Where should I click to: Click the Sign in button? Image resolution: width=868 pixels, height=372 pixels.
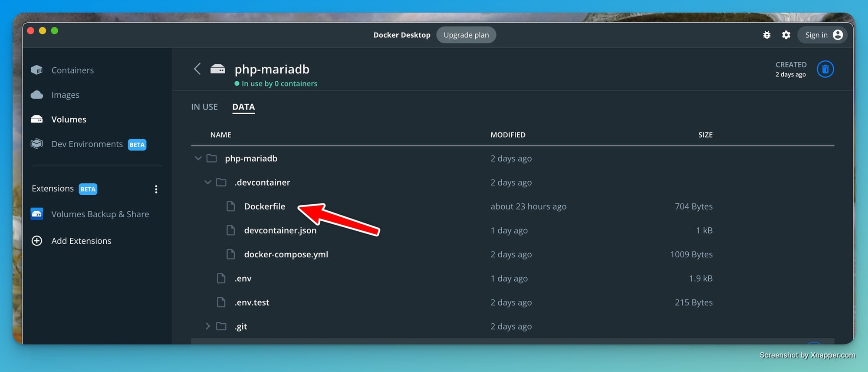[x=823, y=35]
